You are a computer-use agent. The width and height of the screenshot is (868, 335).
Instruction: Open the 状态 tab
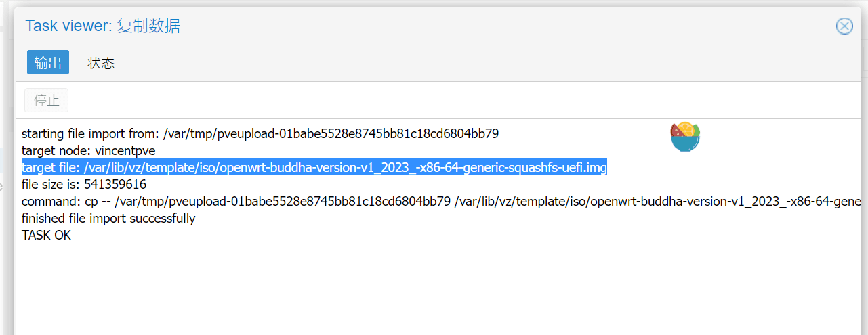pos(101,63)
